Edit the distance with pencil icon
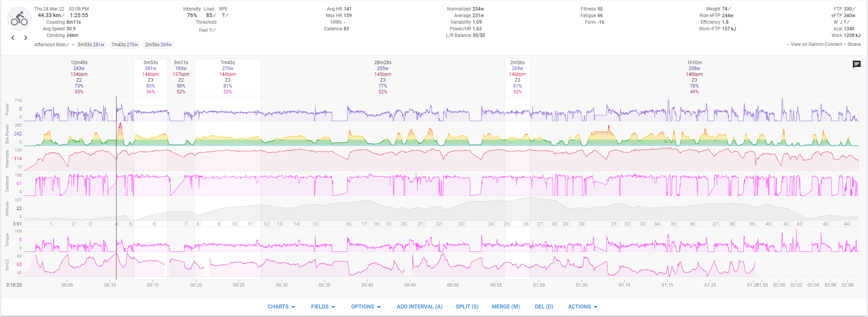This screenshot has height=317, width=868. (63, 16)
